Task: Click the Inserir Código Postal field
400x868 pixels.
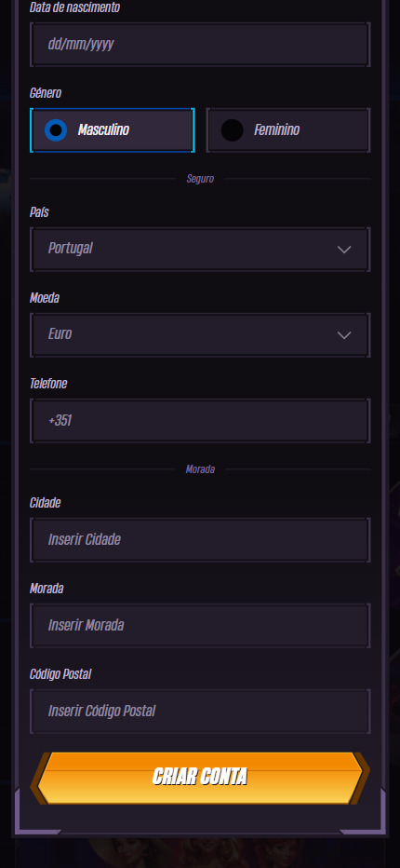Action: tap(200, 712)
